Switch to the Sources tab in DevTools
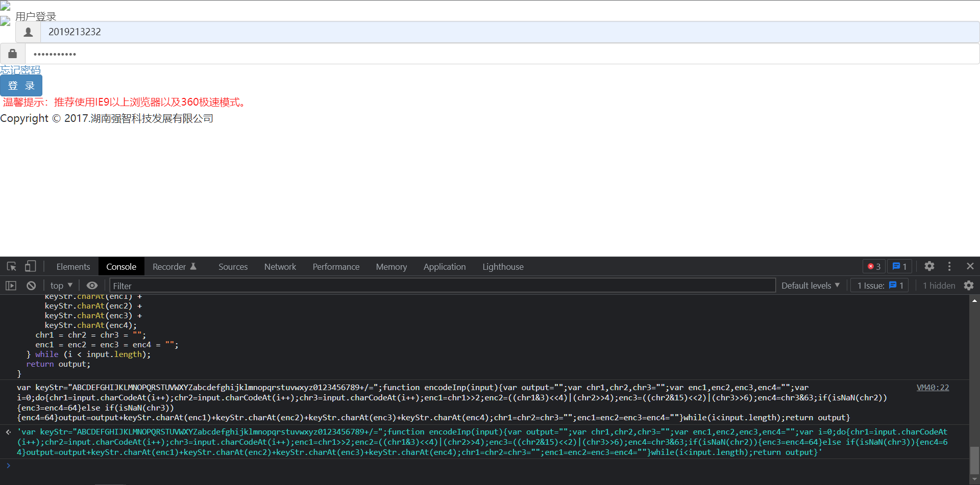The height and width of the screenshot is (485, 980). point(233,266)
